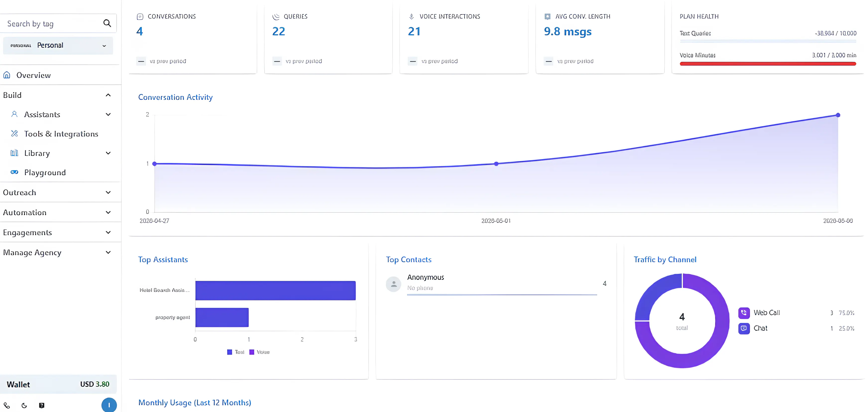
Task: Click the Text Queries progress bar
Action: (x=768, y=41)
